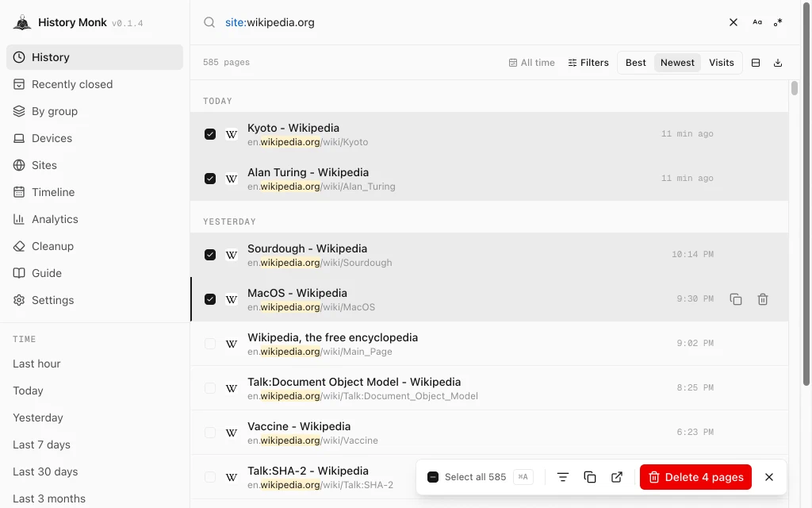Click the export download icon

(778, 63)
